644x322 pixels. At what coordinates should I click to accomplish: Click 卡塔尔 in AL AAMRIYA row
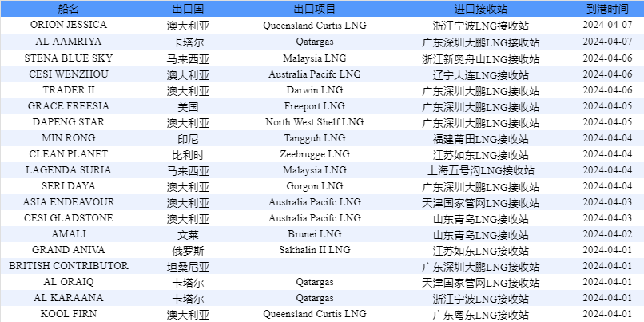coord(188,42)
